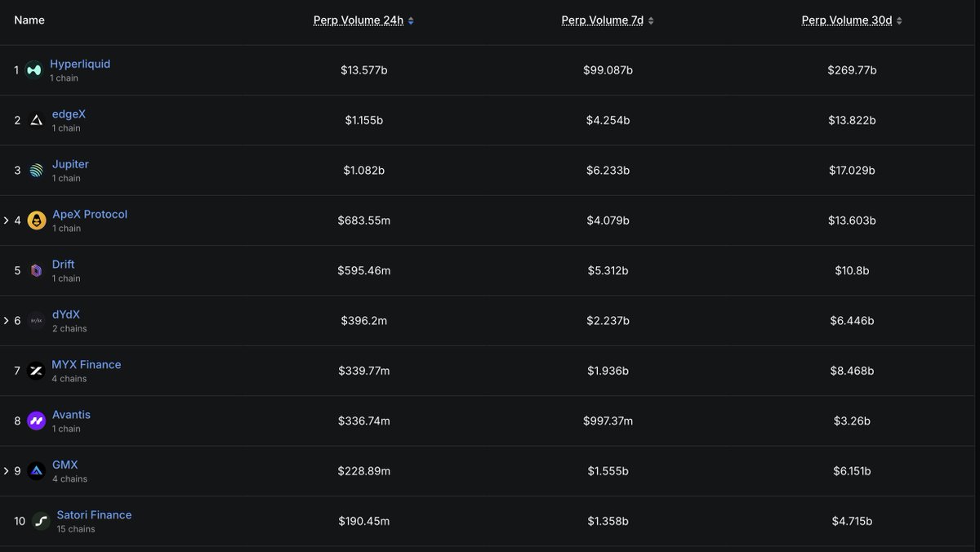Image resolution: width=980 pixels, height=552 pixels.
Task: Click the ApeX Protocol ape logo
Action: coord(37,220)
